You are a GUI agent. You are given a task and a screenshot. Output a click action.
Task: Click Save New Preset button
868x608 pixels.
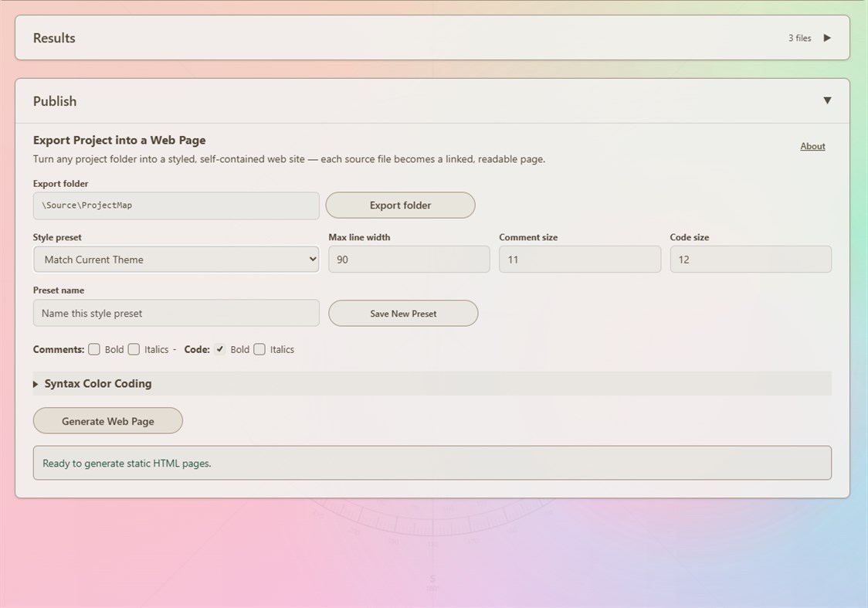pos(403,314)
